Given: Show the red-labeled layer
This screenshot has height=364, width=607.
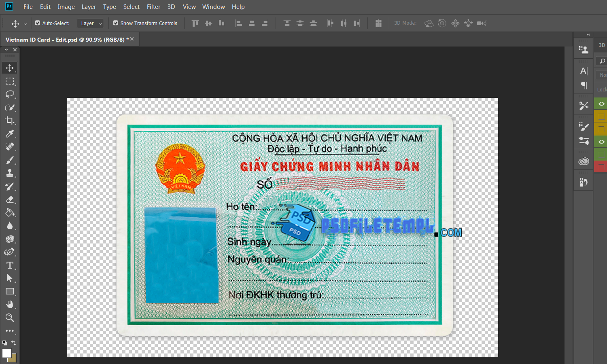Looking at the screenshot, I should [601, 167].
